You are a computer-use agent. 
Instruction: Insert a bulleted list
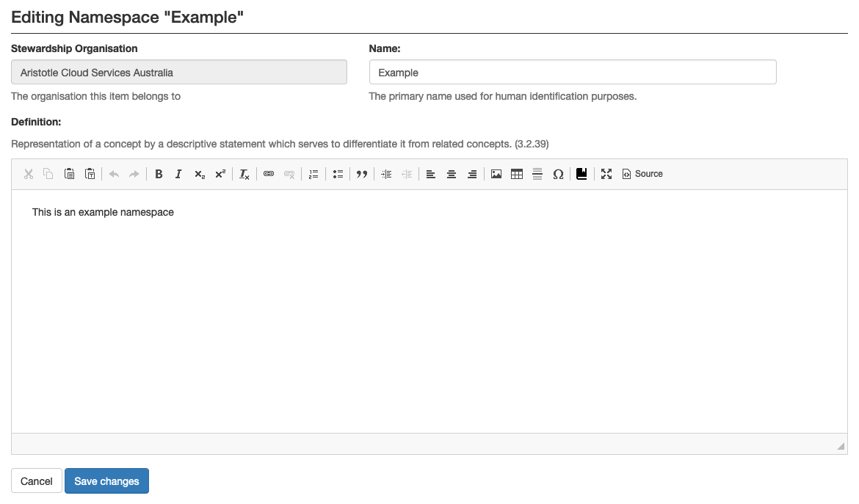tap(338, 175)
